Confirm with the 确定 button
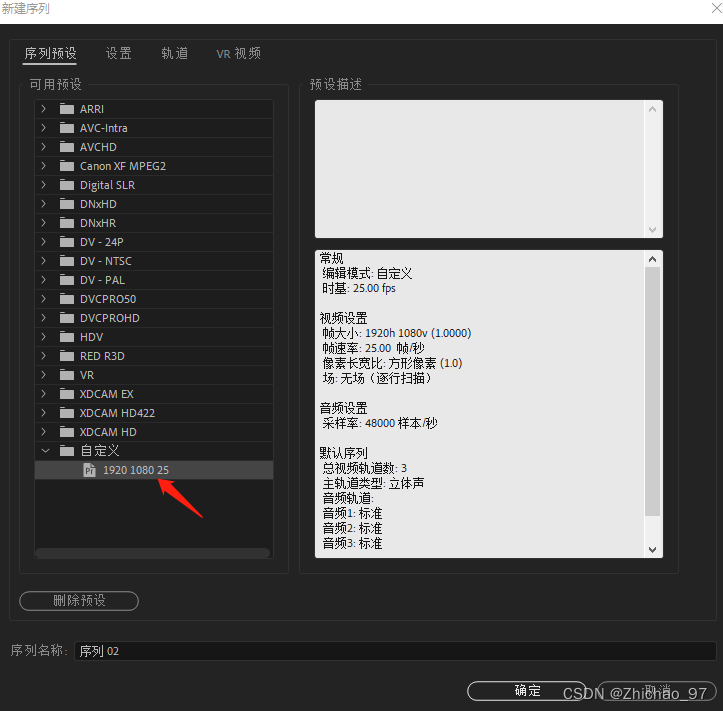 [x=527, y=691]
